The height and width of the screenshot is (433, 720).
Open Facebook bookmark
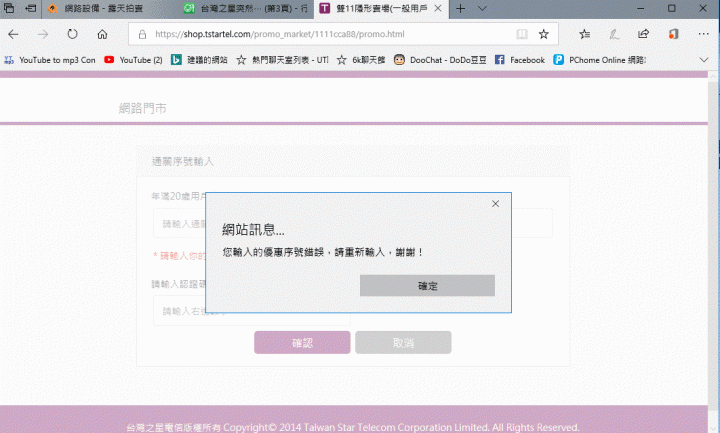coord(519,60)
